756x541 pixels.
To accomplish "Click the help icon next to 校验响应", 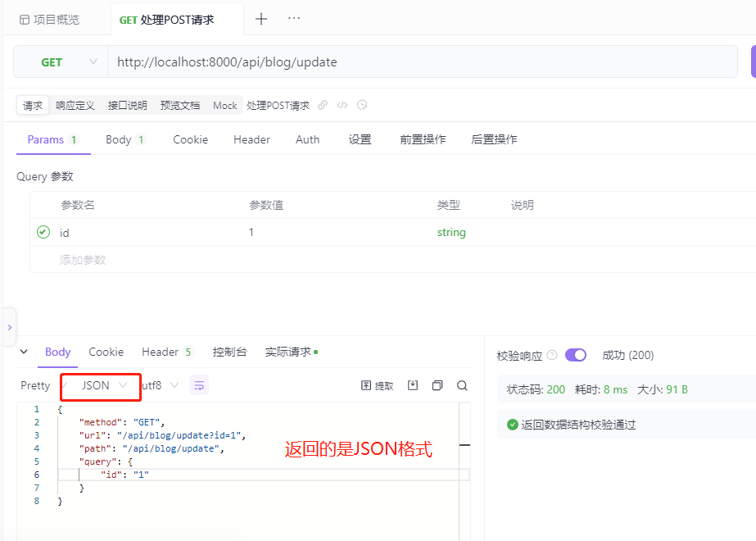I will click(552, 355).
